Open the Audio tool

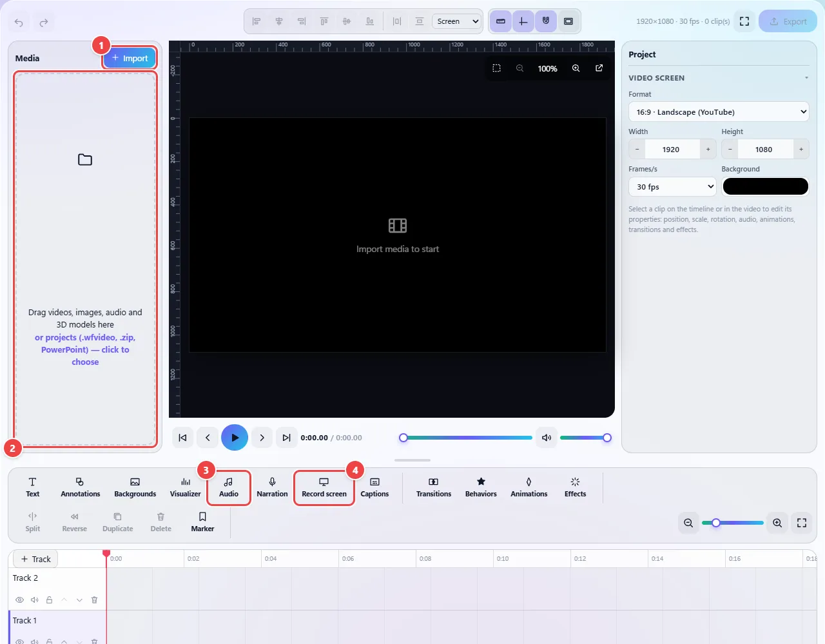(229, 488)
